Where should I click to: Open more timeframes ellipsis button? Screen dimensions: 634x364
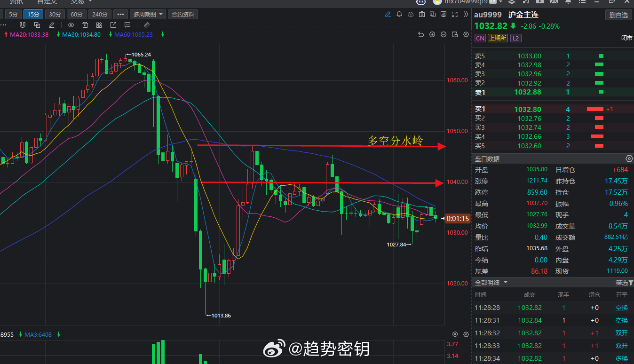[x=120, y=15]
